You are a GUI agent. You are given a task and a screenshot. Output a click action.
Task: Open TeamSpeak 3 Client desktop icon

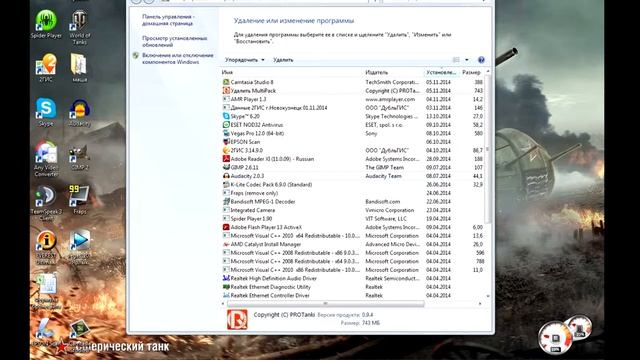pos(46,203)
